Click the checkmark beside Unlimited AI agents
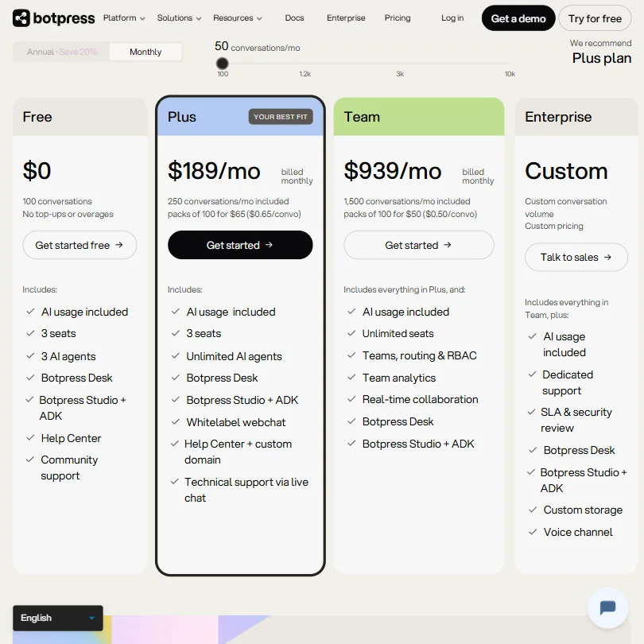Image resolution: width=644 pixels, height=644 pixels. (176, 355)
